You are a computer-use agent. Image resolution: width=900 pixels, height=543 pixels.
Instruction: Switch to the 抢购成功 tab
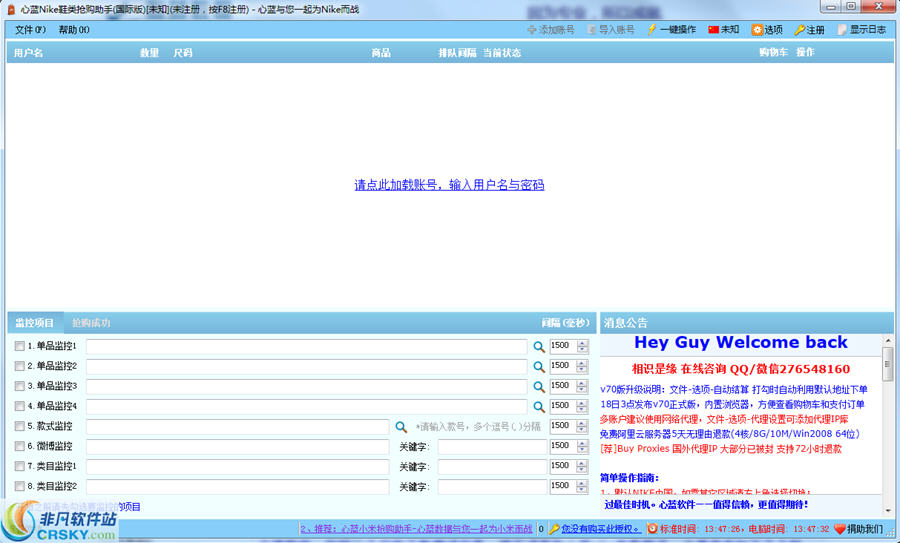click(91, 323)
